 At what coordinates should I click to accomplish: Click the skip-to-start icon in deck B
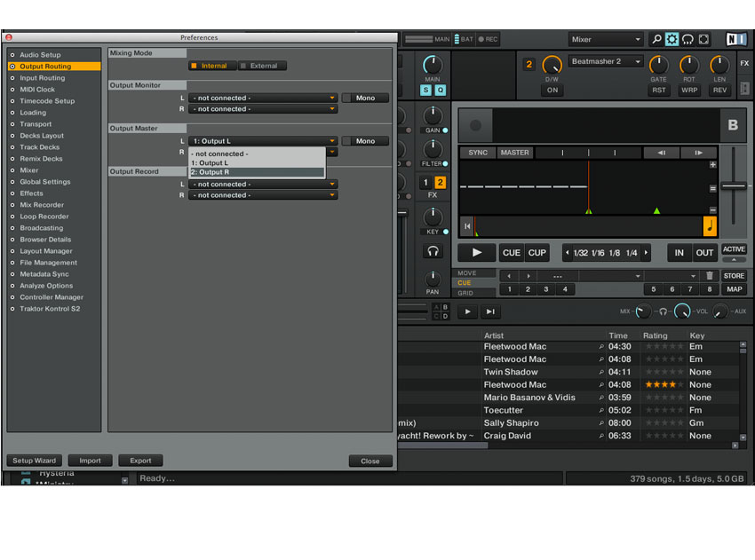pyautogui.click(x=467, y=226)
